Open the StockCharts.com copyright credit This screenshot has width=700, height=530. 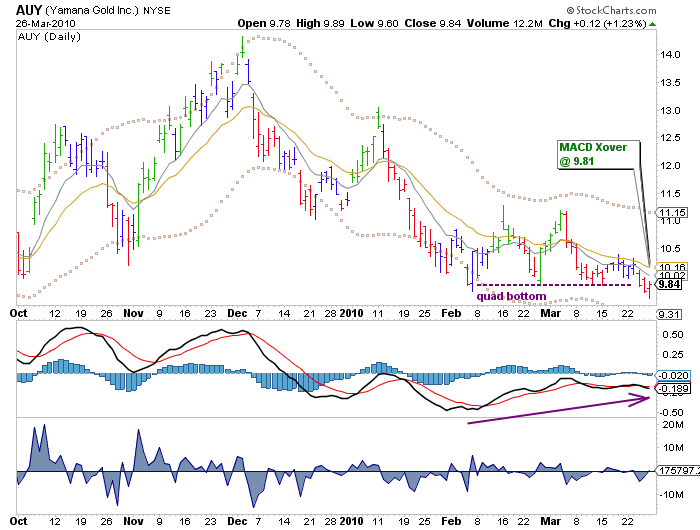click(x=611, y=10)
